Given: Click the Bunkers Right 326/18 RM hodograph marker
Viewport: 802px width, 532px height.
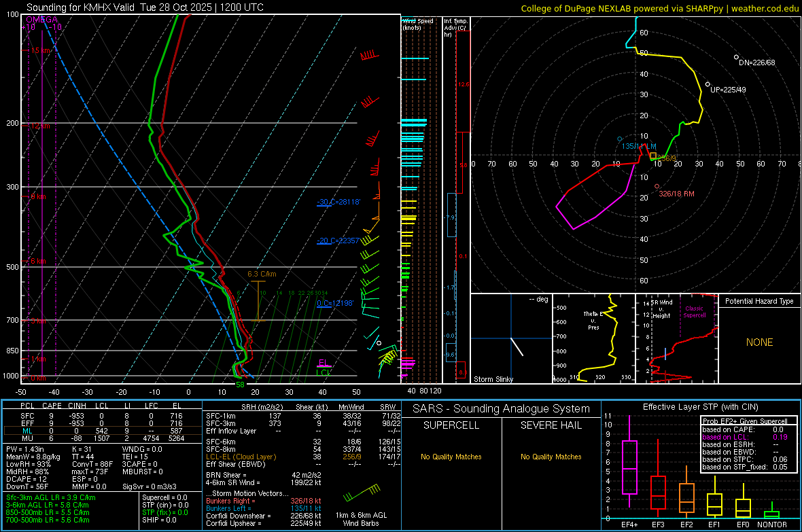Looking at the screenshot, I should click(657, 186).
